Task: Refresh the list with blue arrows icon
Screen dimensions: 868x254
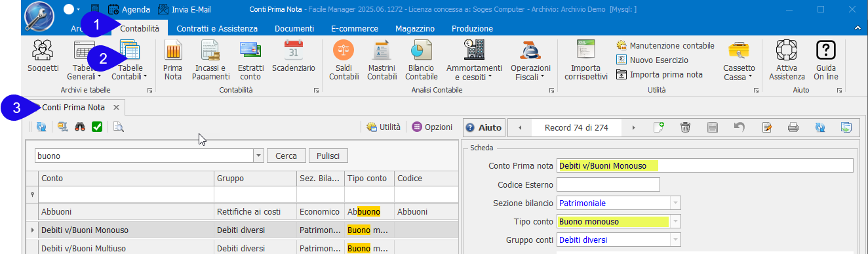Action: click(41, 127)
